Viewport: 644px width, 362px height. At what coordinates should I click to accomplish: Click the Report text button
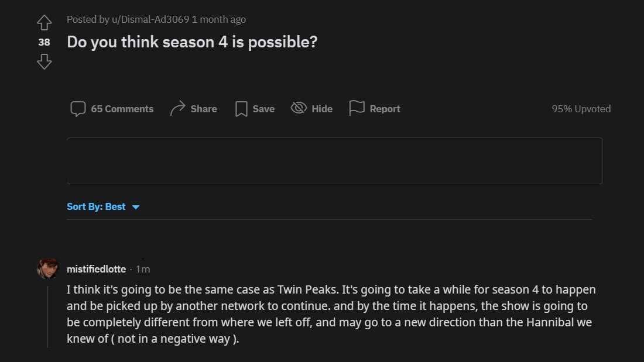pyautogui.click(x=385, y=109)
